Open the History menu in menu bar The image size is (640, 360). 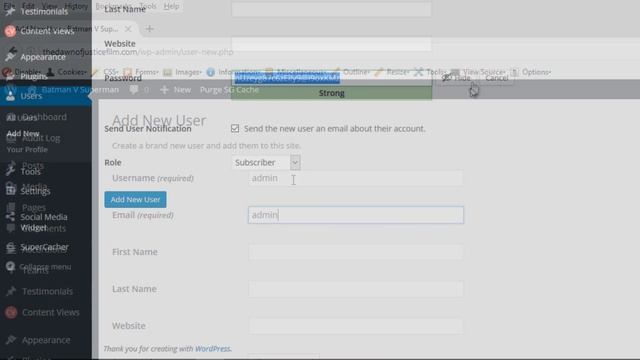point(76,6)
